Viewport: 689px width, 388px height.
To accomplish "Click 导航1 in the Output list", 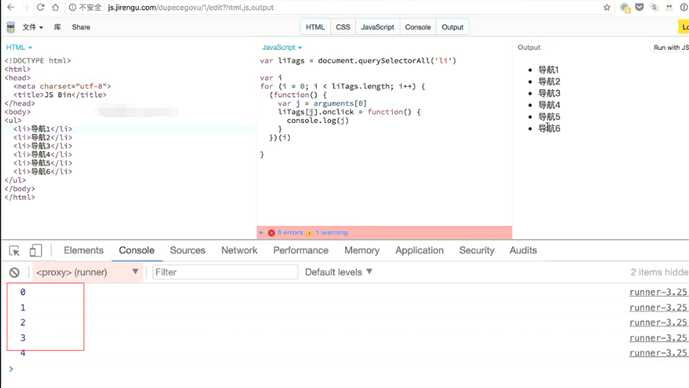I will coord(548,70).
